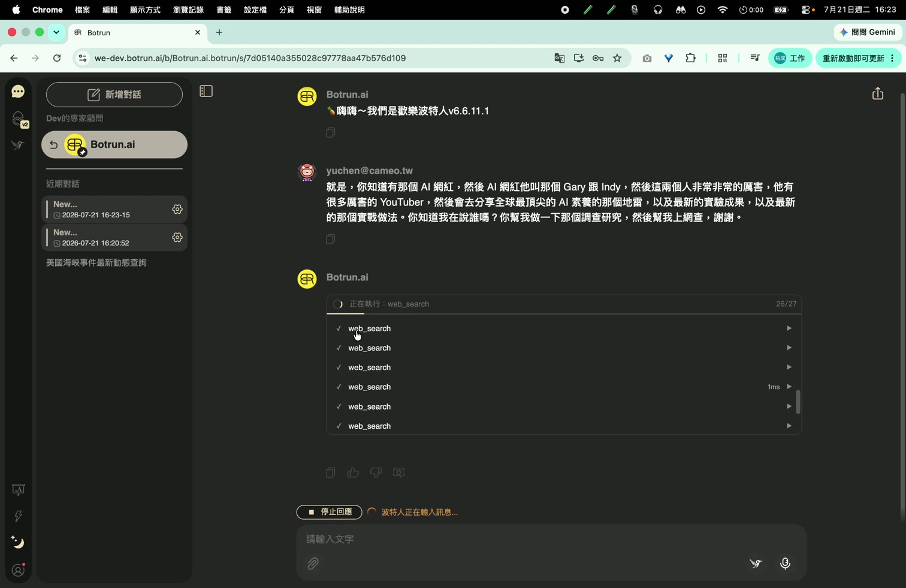Open the 設定檔 menu

255,10
